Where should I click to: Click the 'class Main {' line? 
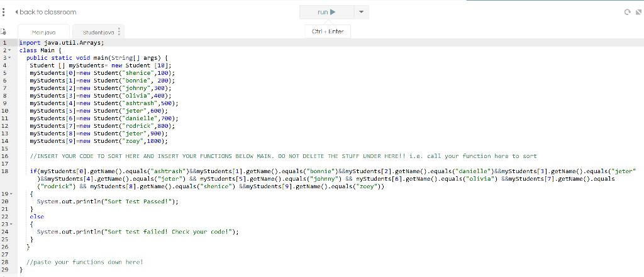[40, 50]
